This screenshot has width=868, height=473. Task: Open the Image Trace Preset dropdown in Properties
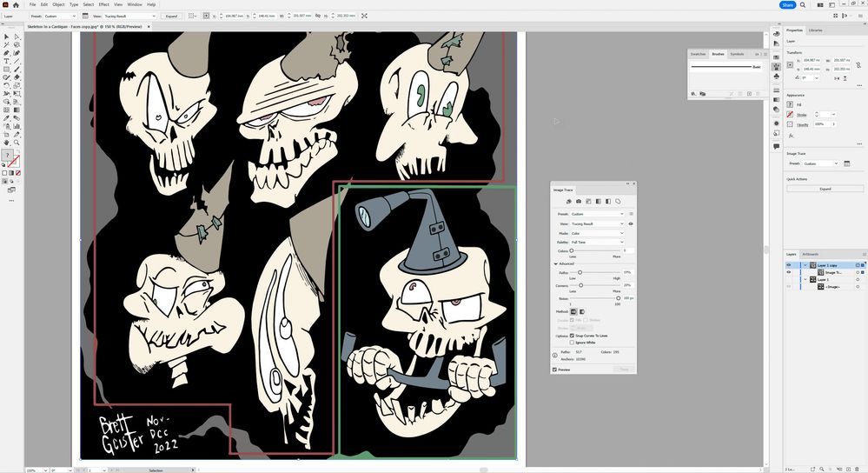pos(820,163)
